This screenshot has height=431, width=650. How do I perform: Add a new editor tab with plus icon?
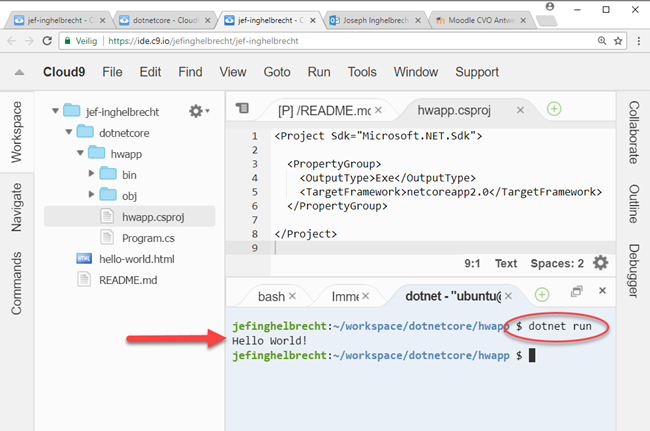[554, 109]
